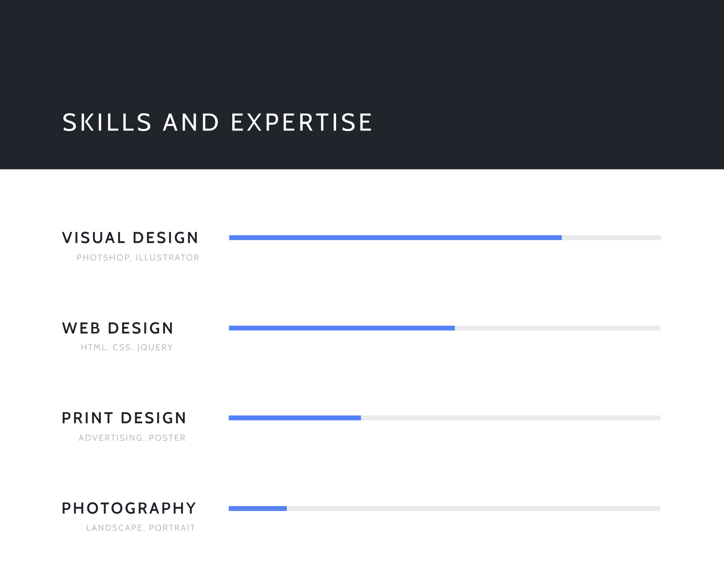Click the word SKILLS in the header
724x588 pixels.
pyautogui.click(x=107, y=122)
